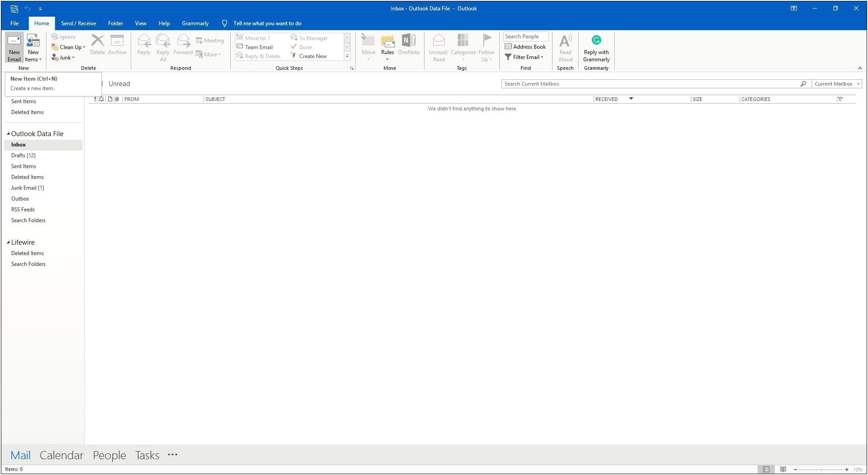Open the Rules folder icon

click(388, 41)
